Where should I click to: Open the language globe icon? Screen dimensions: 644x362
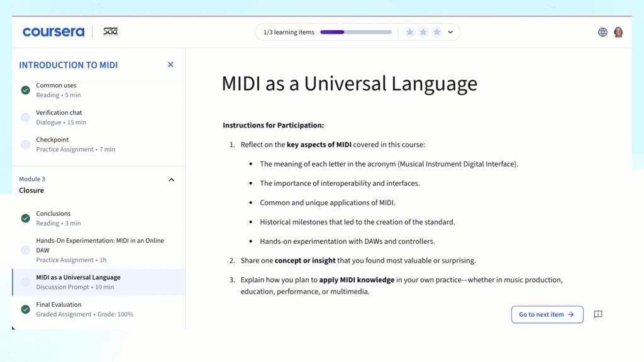coord(602,32)
